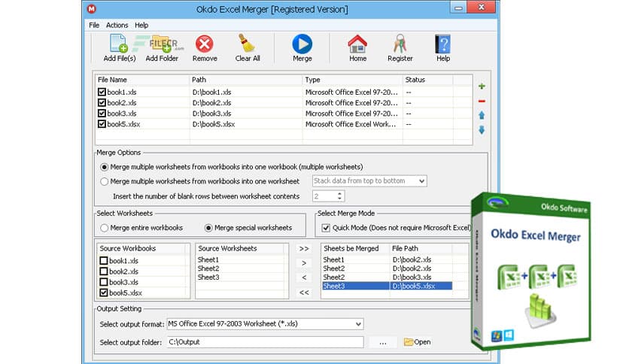Increase blank rows with stepper up arrow
The width and height of the screenshot is (629, 364).
click(x=340, y=193)
